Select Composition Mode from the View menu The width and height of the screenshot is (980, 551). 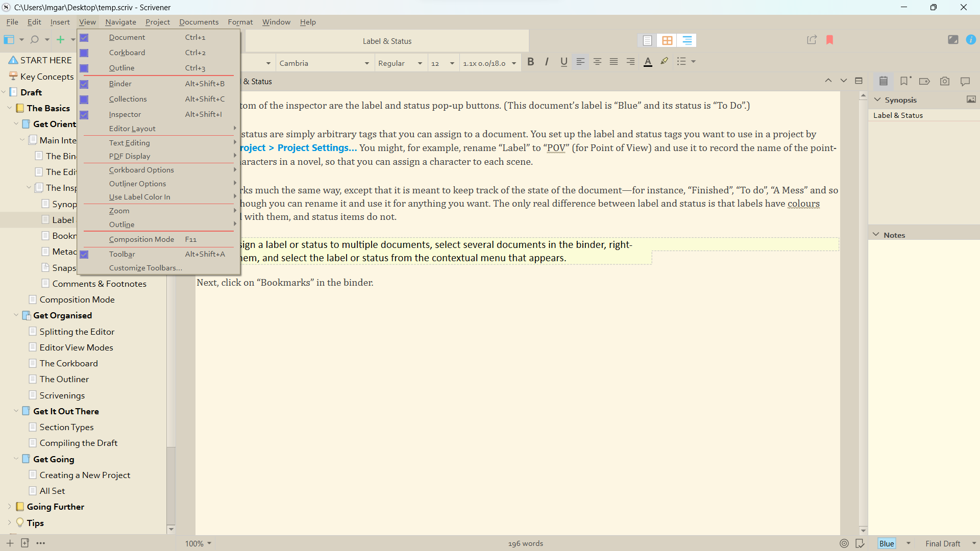(x=141, y=239)
